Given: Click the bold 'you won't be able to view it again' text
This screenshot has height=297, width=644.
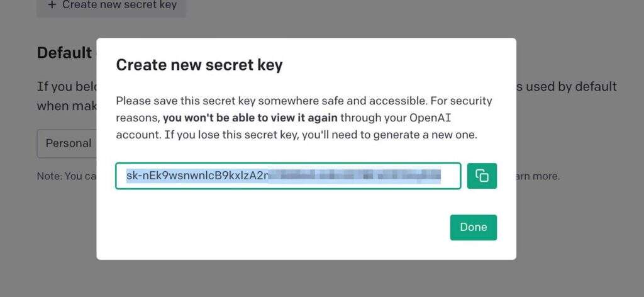Looking at the screenshot, I should click(251, 118).
